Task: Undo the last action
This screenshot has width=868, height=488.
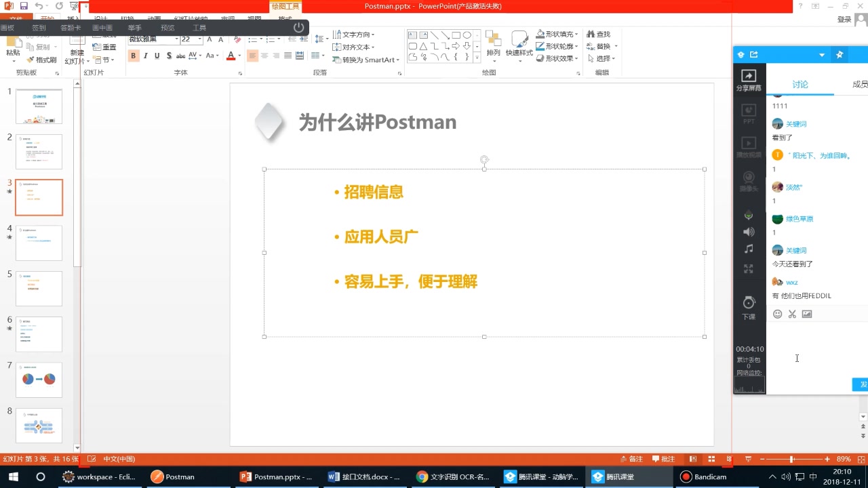Action: [39, 6]
